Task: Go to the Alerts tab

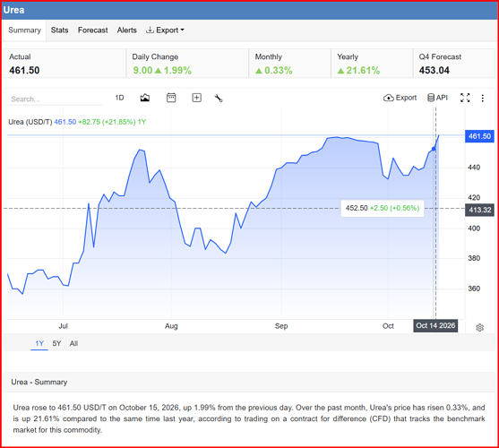Action: [127, 30]
